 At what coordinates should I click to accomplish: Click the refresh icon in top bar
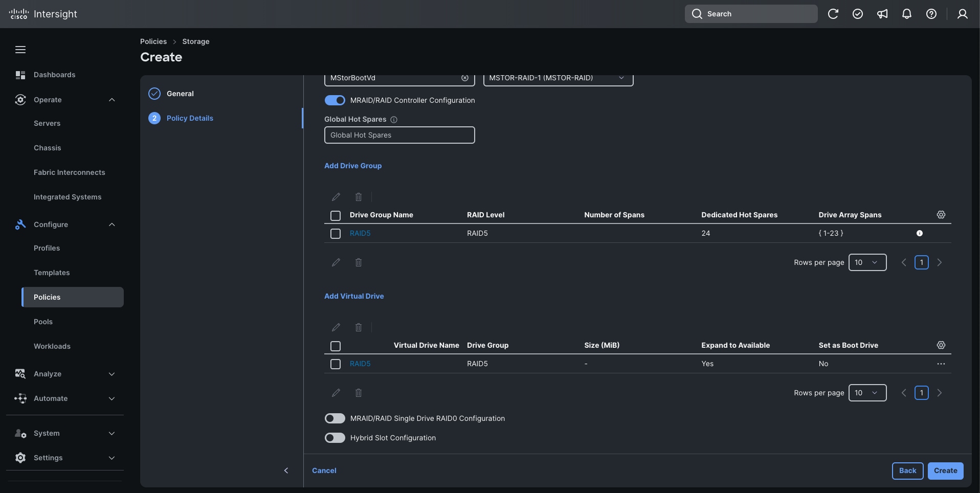tap(833, 14)
